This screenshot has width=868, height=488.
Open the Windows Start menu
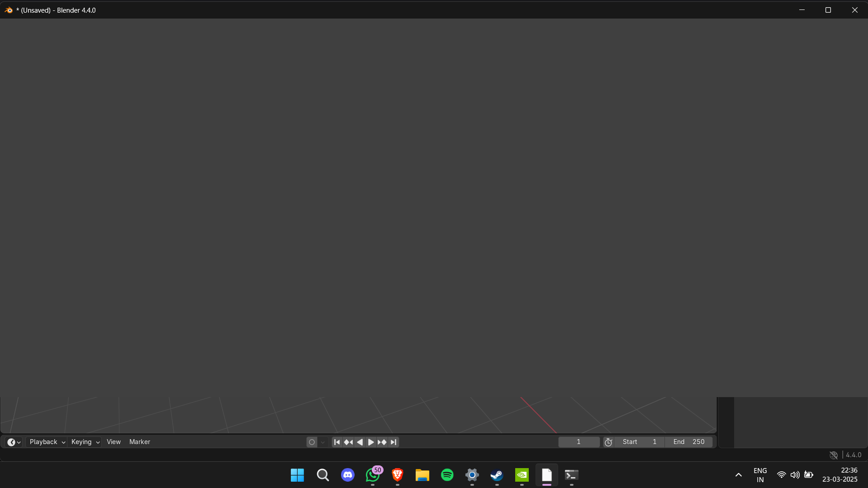[297, 475]
